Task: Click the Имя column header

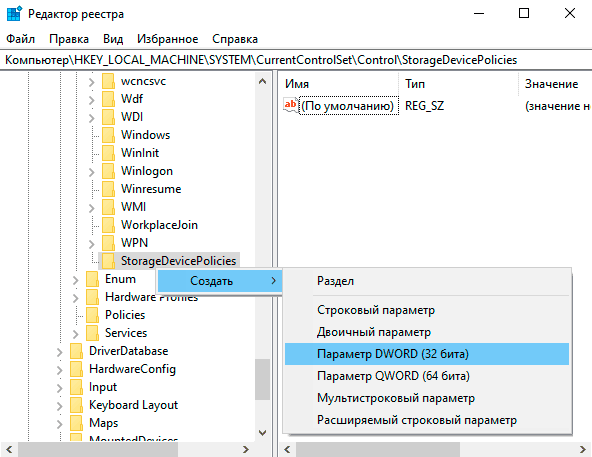Action: 339,83
